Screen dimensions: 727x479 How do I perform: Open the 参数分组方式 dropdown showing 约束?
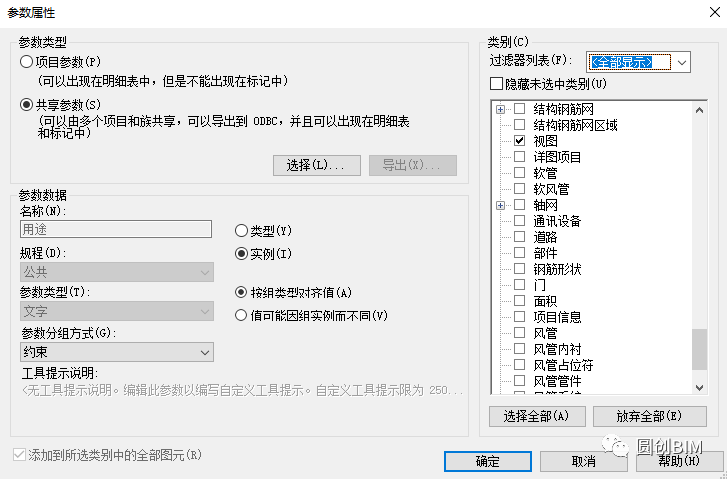coord(116,352)
